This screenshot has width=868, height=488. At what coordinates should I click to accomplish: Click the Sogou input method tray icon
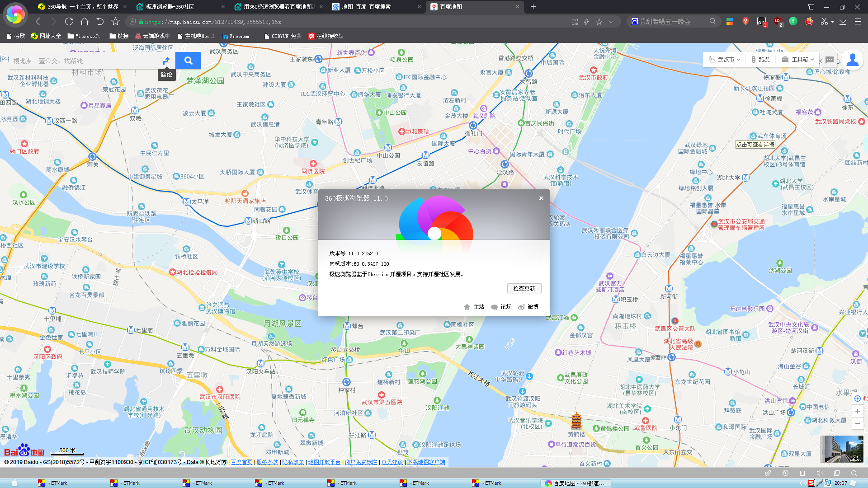(x=811, y=483)
